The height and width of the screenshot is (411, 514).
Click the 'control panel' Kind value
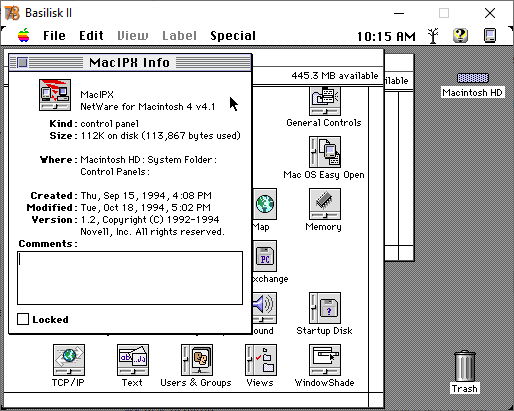click(x=110, y=124)
